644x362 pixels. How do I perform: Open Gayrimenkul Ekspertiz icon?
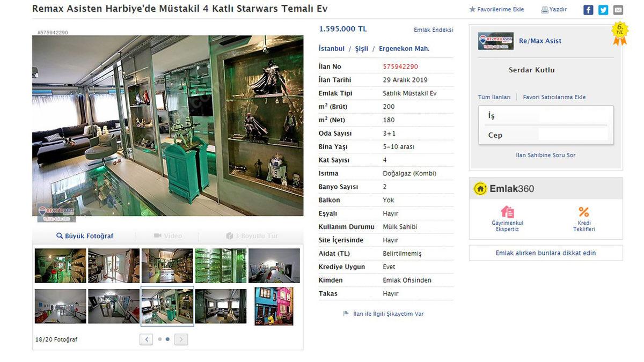tap(507, 212)
